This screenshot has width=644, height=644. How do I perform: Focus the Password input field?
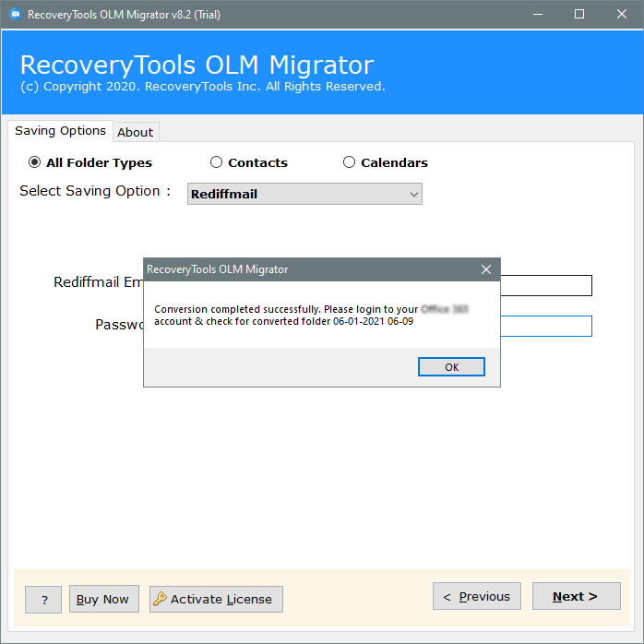(546, 326)
